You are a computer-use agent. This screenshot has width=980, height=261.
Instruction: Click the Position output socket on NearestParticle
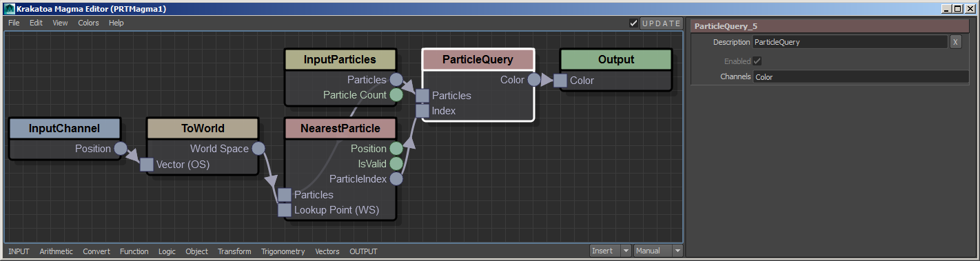pos(396,149)
